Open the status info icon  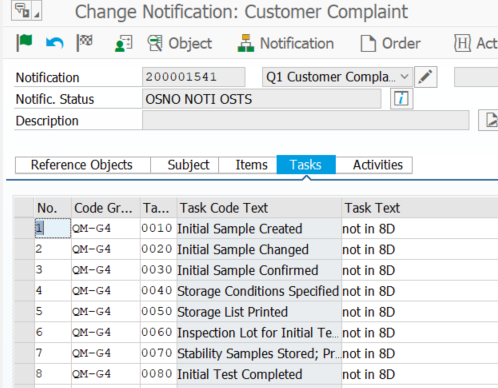[x=401, y=99]
